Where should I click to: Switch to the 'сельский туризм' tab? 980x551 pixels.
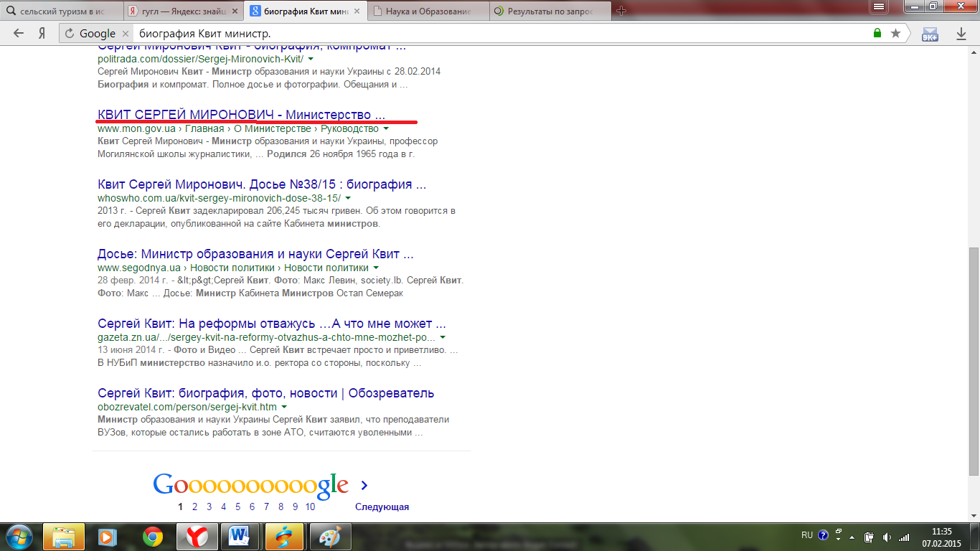(x=61, y=11)
